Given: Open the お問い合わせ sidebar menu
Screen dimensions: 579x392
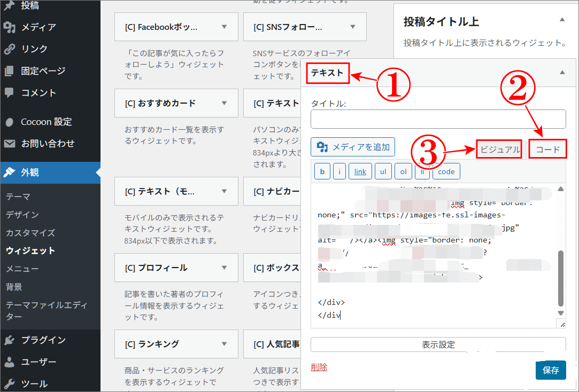Looking at the screenshot, I should (47, 144).
